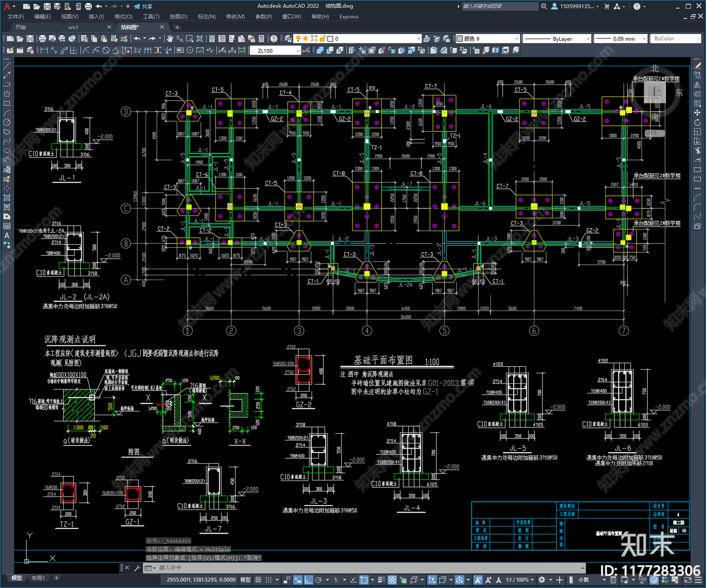
Task: Click the keyword search input box
Action: click(500, 6)
